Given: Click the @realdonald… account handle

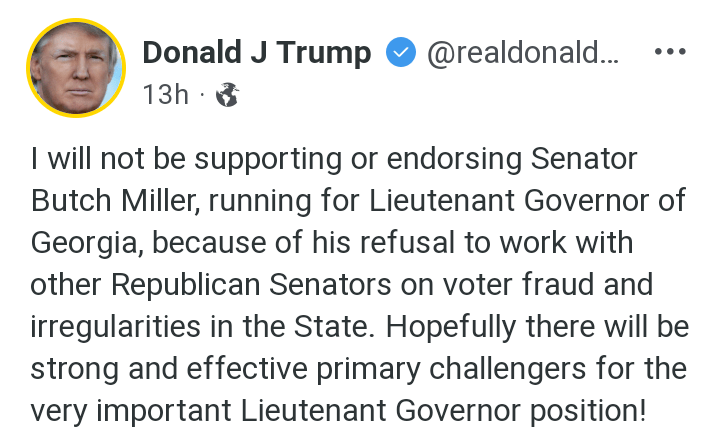Looking at the screenshot, I should click(x=523, y=53).
